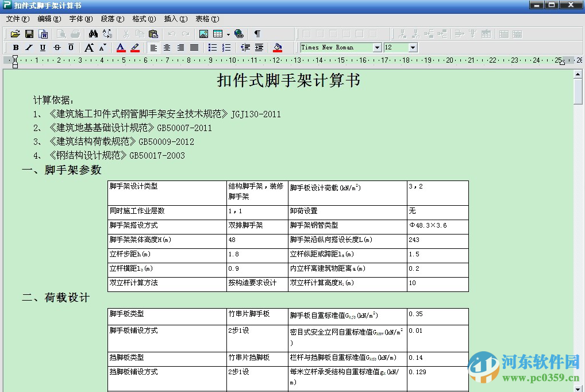The width and height of the screenshot is (585, 392).
Task: Insert a picture using the image icon
Action: [x=202, y=33]
